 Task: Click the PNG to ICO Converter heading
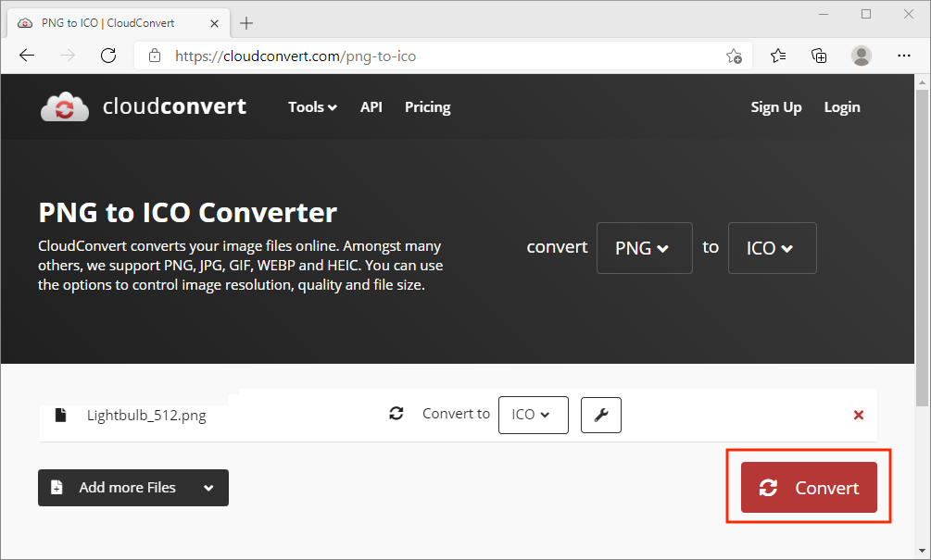tap(188, 212)
